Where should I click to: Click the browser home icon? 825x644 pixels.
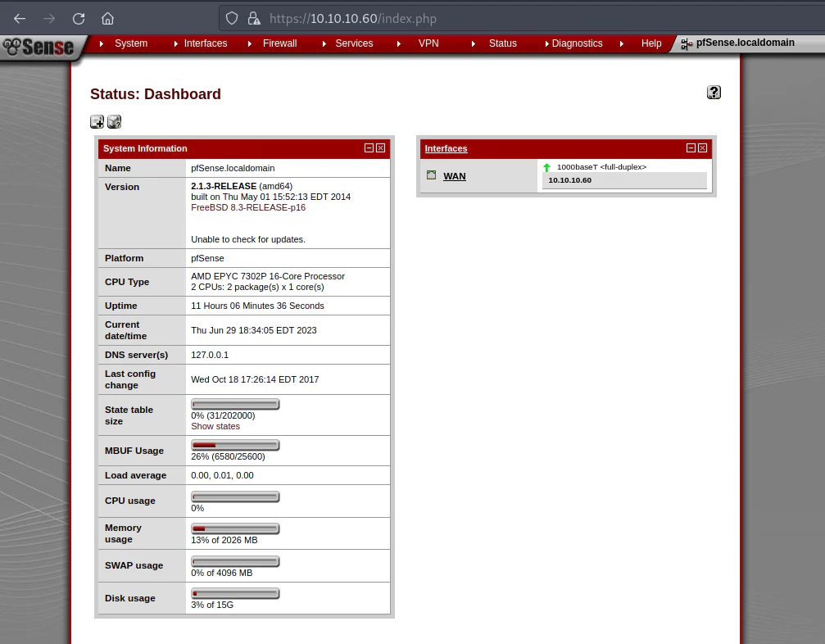coord(108,19)
